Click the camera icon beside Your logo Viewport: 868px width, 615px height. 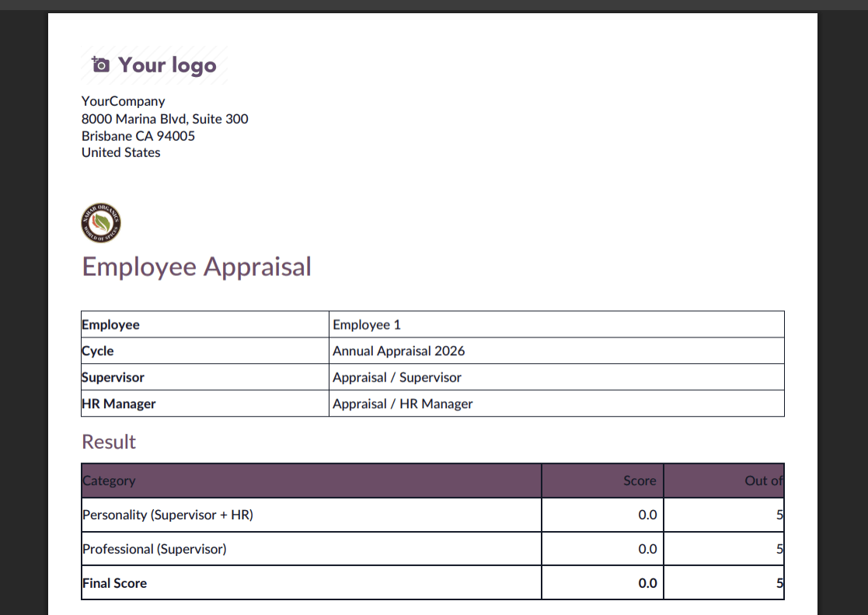pos(100,65)
